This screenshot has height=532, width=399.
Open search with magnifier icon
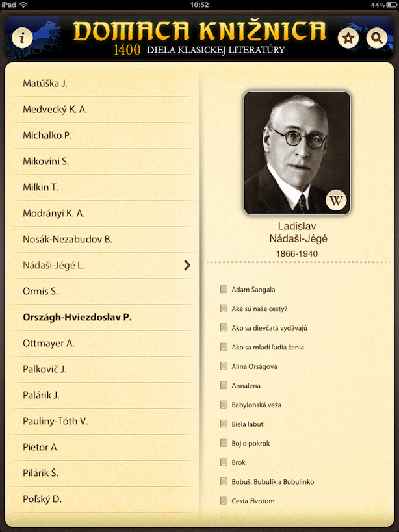[377, 38]
